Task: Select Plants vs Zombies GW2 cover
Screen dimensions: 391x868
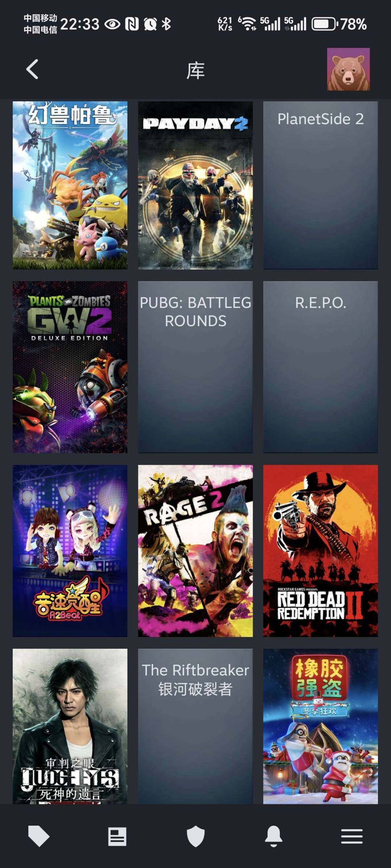Action: (70, 367)
